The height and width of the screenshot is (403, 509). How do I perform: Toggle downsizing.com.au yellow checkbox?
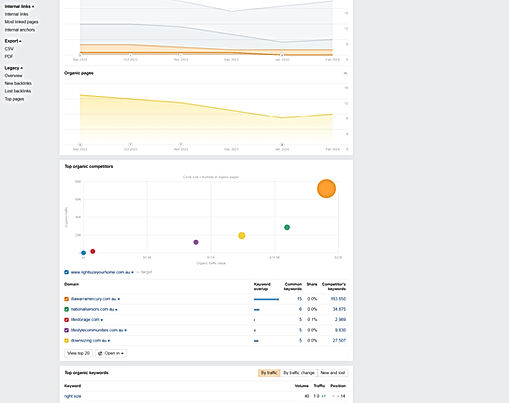tap(66, 341)
